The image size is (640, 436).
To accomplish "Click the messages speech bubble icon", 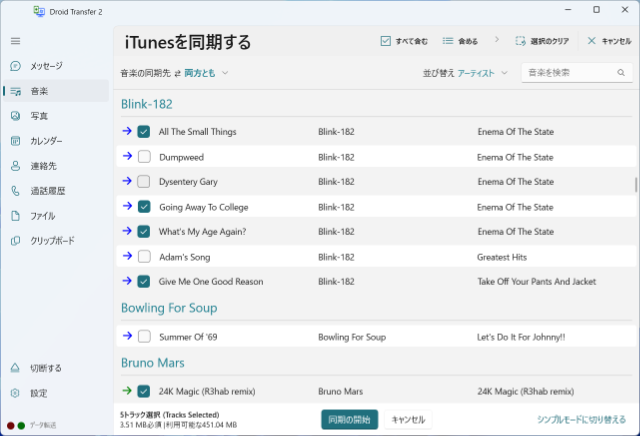I will coord(16,66).
